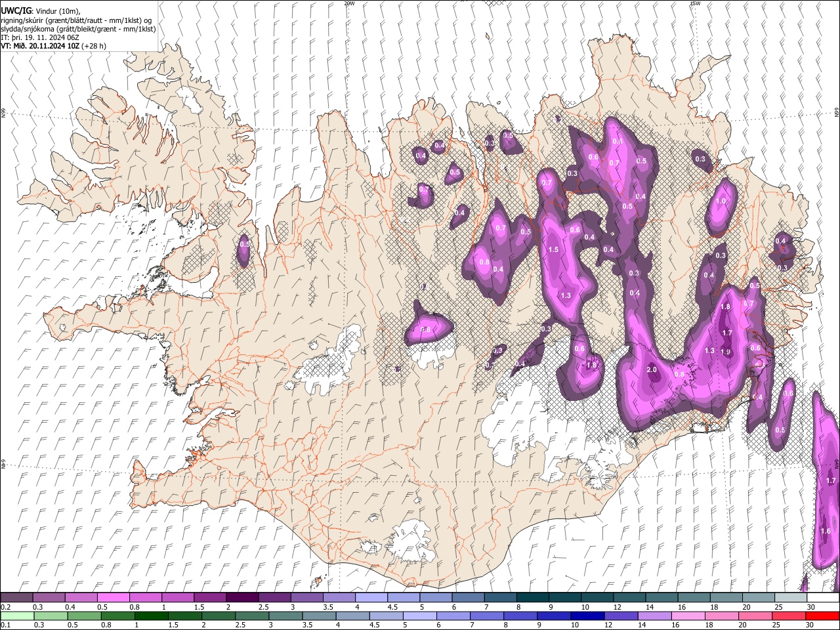840x630 pixels.
Task: Select the bright red above-30 rain swatch
Action: [822, 616]
